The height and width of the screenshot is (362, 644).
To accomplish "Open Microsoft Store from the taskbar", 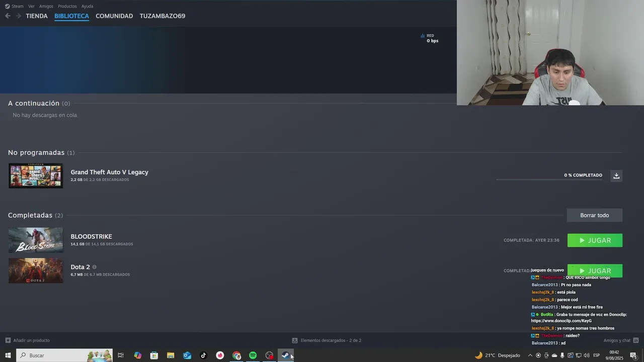I will point(154,355).
